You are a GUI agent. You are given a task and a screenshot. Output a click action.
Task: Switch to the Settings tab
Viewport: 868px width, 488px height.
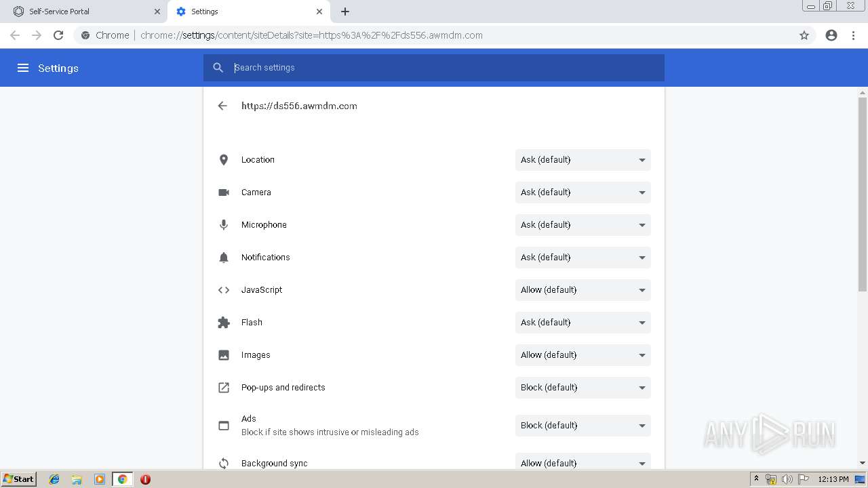pos(248,12)
